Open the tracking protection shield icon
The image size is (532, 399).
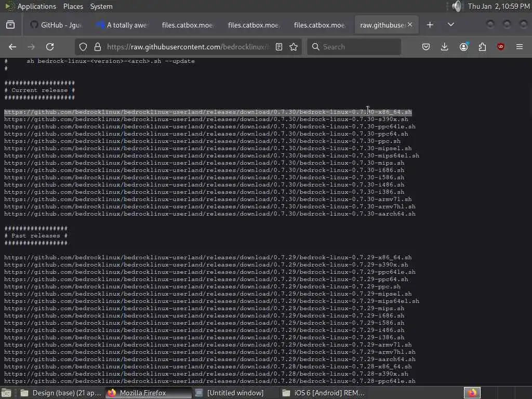[x=83, y=47]
